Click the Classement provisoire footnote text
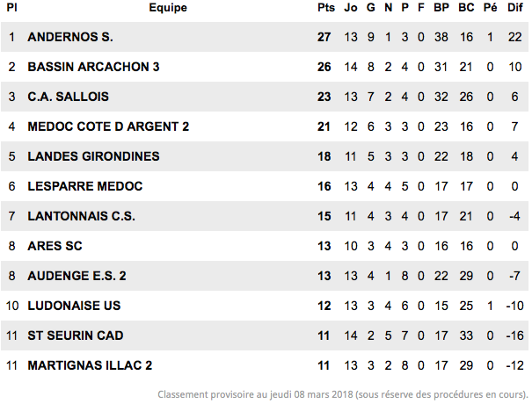 tap(343, 394)
